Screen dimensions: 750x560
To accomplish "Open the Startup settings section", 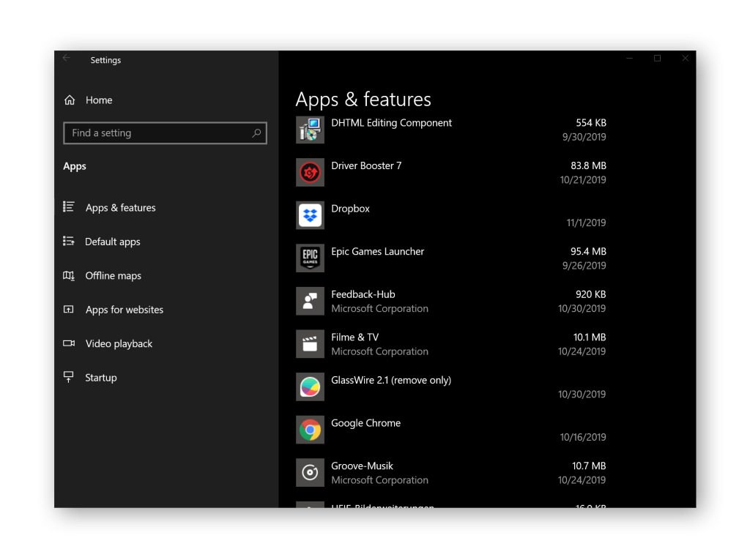I will [100, 378].
